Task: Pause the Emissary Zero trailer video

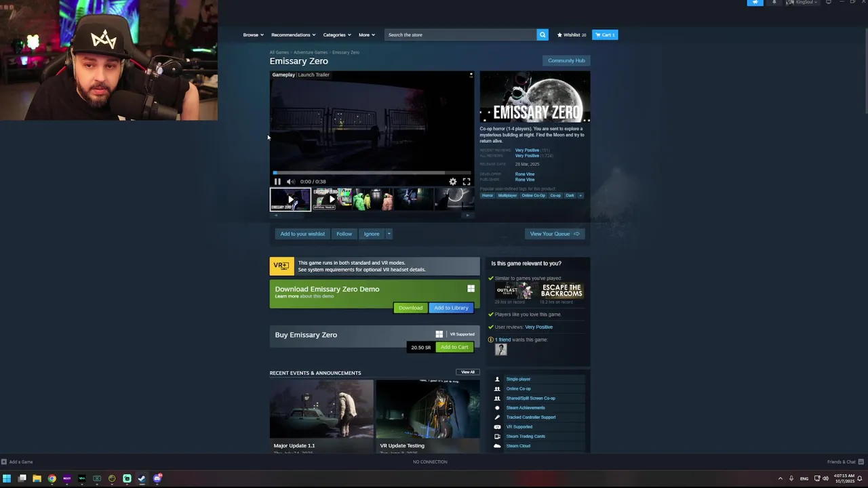Action: click(277, 182)
